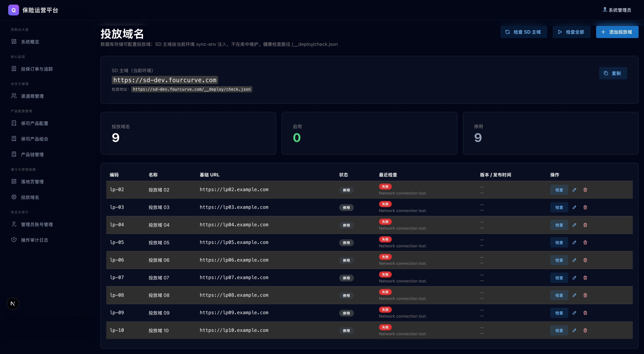
Task: Click URL https://lp10.example.com
Action: pyautogui.click(x=234, y=330)
